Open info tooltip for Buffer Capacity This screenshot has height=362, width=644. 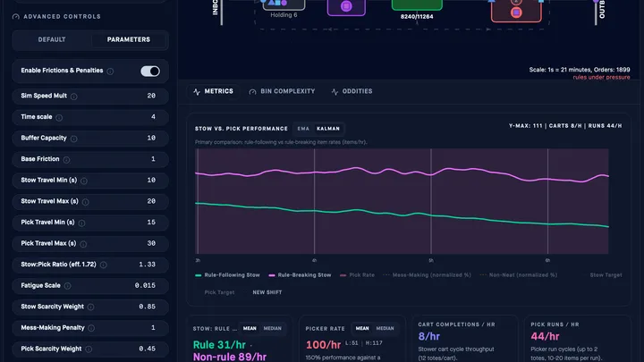point(74,139)
